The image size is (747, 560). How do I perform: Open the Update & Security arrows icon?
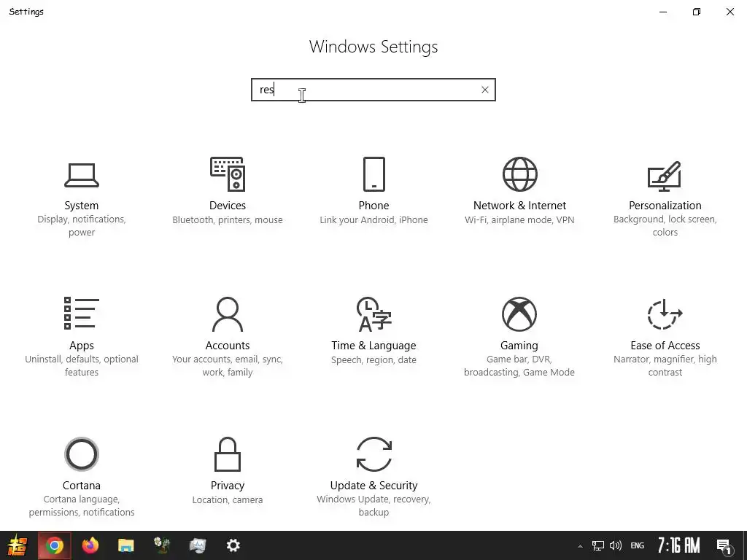click(374, 454)
